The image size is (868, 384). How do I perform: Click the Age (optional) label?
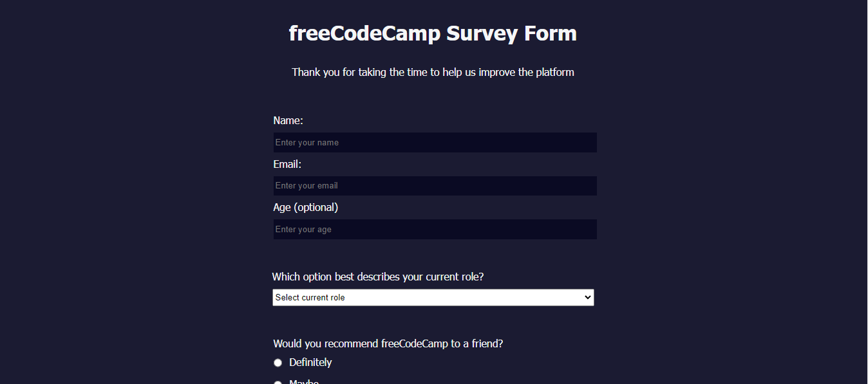click(305, 208)
